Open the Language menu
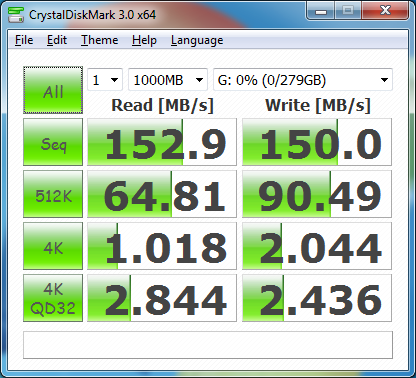Image resolution: width=416 pixels, height=378 pixels. [x=197, y=40]
